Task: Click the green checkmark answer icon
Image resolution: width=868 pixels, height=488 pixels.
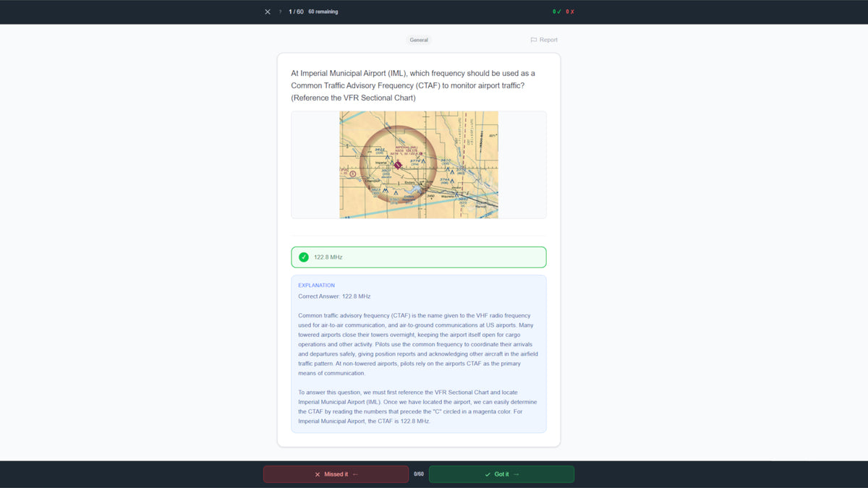Action: [x=304, y=257]
